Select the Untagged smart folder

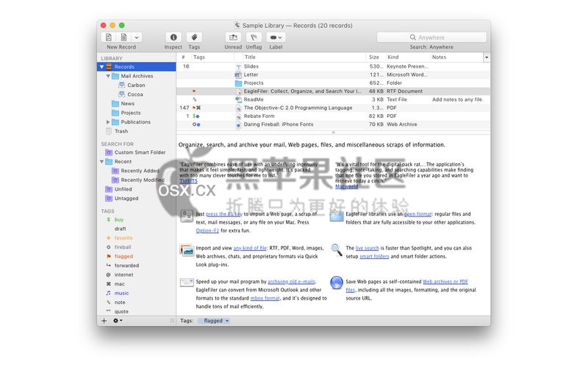click(x=126, y=198)
